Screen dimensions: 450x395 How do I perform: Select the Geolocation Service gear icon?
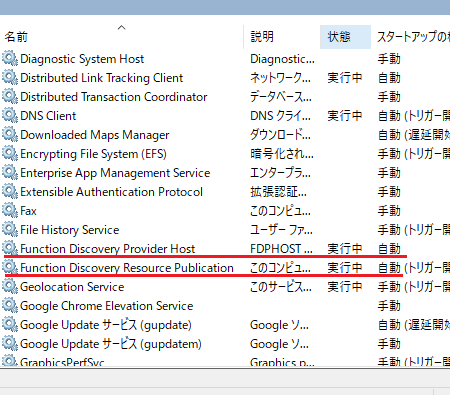(10, 287)
